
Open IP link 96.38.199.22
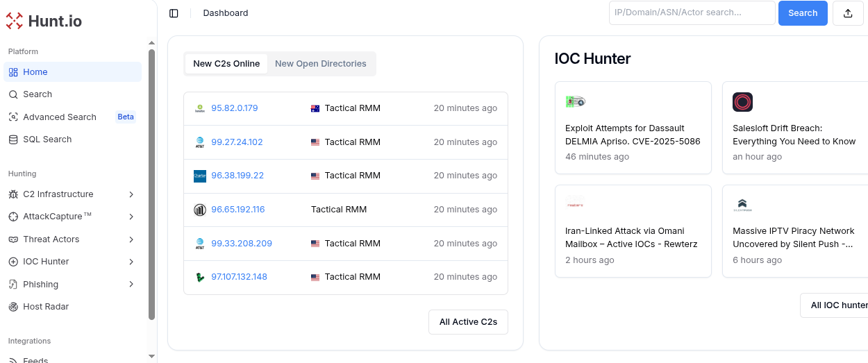pos(237,176)
